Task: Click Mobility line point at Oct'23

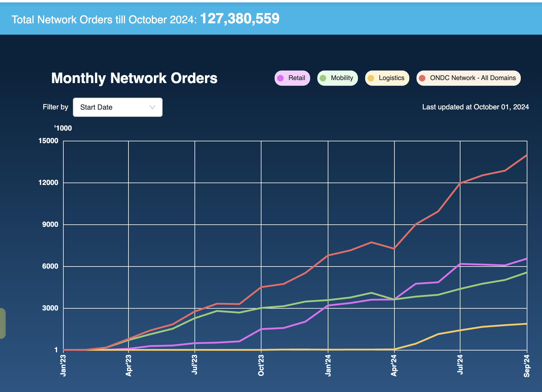Action: (261, 308)
